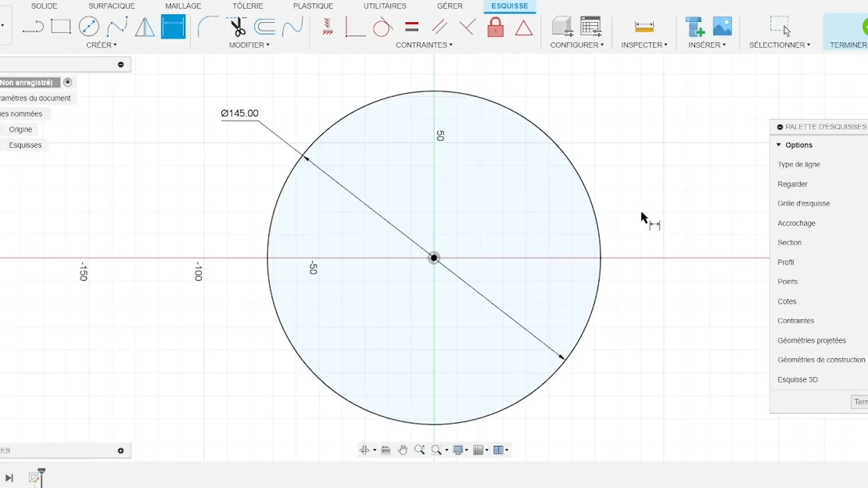The height and width of the screenshot is (488, 868).
Task: Select the Rectangle sketch tool
Action: coord(61,27)
